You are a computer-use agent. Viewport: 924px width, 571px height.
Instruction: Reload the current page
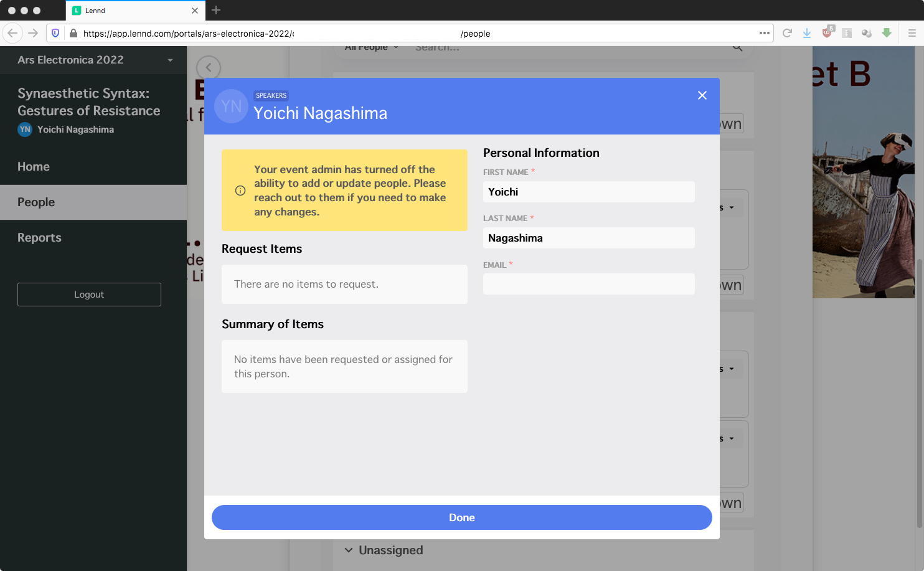point(787,33)
